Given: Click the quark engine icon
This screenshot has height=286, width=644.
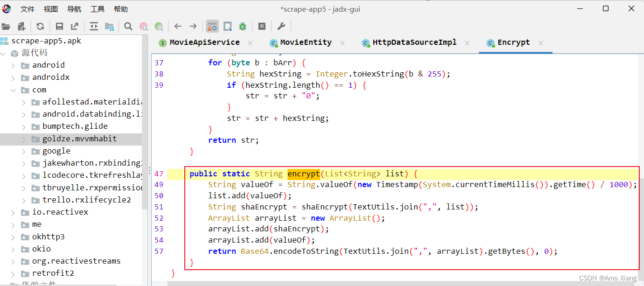Looking at the screenshot, I should point(228,27).
